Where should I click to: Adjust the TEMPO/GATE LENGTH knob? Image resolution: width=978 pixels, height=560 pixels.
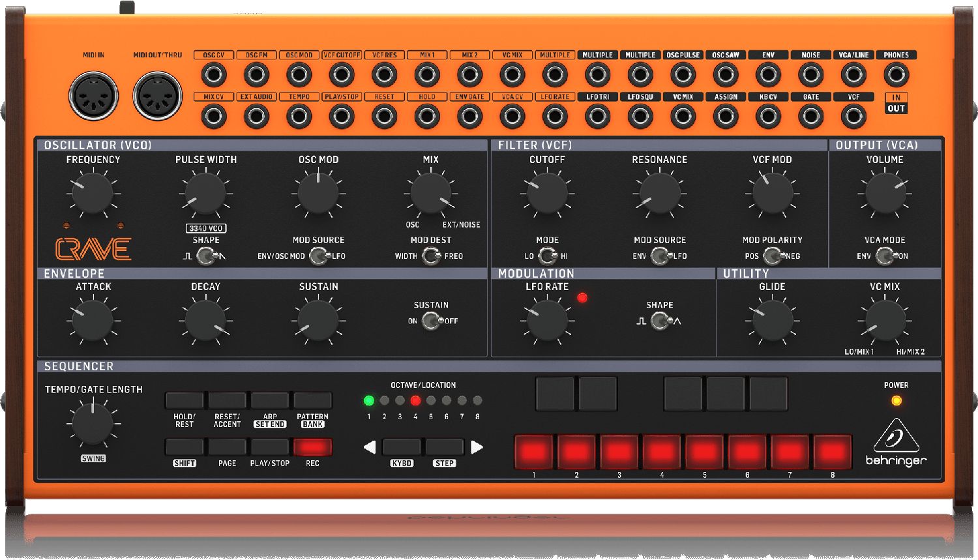(x=93, y=424)
